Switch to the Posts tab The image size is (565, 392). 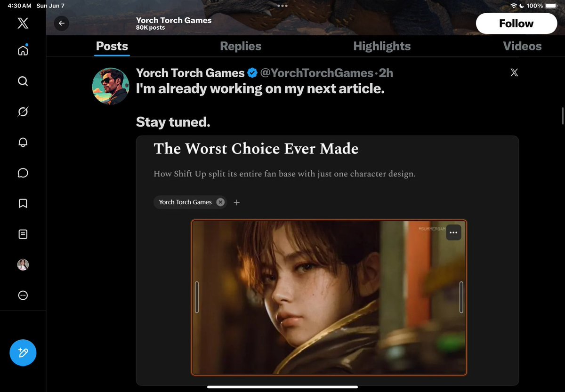tap(112, 46)
